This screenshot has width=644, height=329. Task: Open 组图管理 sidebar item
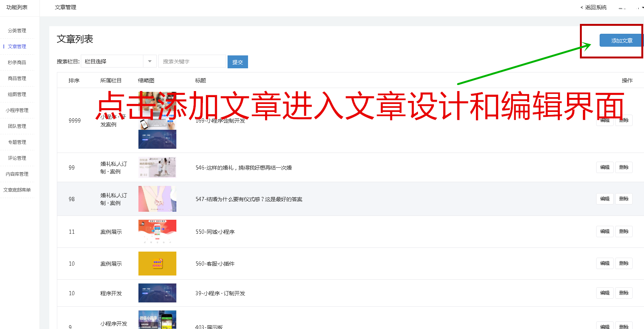pos(17,94)
